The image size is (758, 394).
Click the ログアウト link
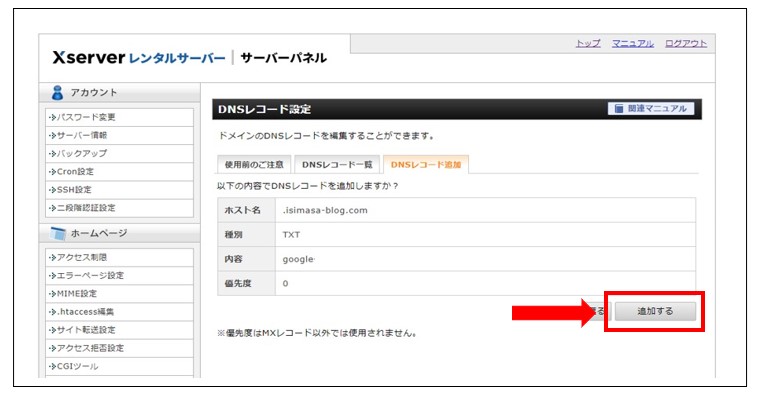click(x=686, y=44)
